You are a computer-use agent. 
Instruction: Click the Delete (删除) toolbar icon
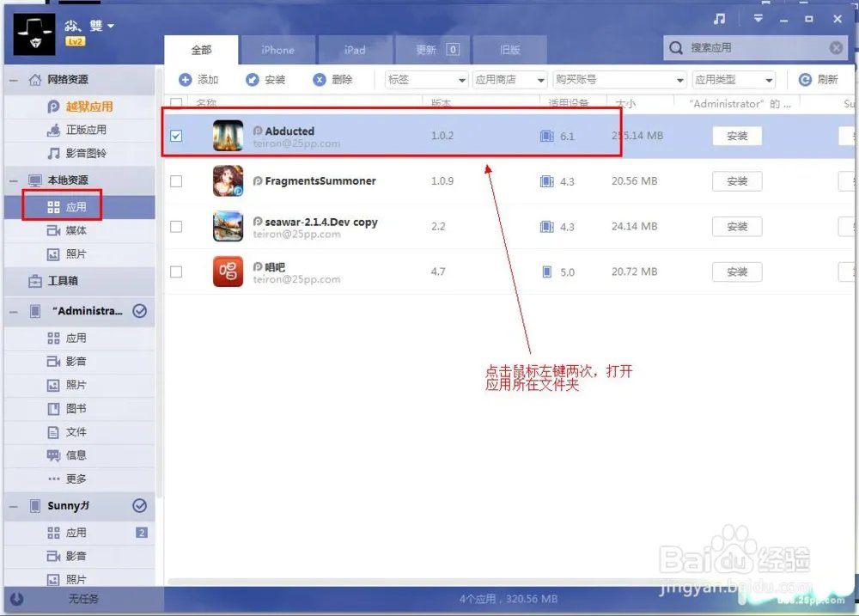click(x=320, y=80)
